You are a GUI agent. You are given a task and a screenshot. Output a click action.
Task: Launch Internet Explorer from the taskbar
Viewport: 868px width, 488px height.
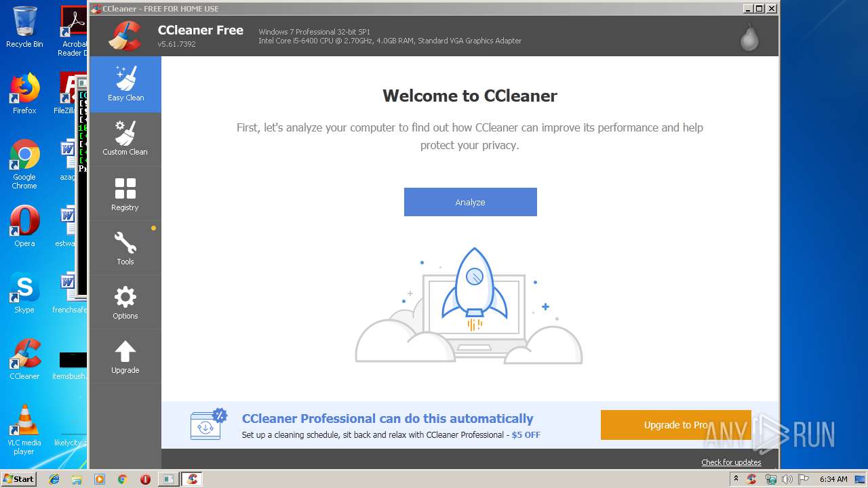[x=54, y=479]
